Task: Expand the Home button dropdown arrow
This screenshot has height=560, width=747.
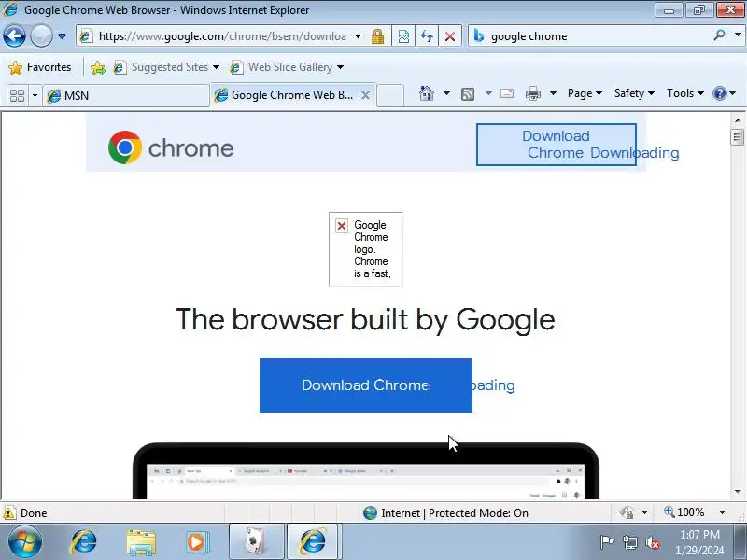Action: coord(446,93)
